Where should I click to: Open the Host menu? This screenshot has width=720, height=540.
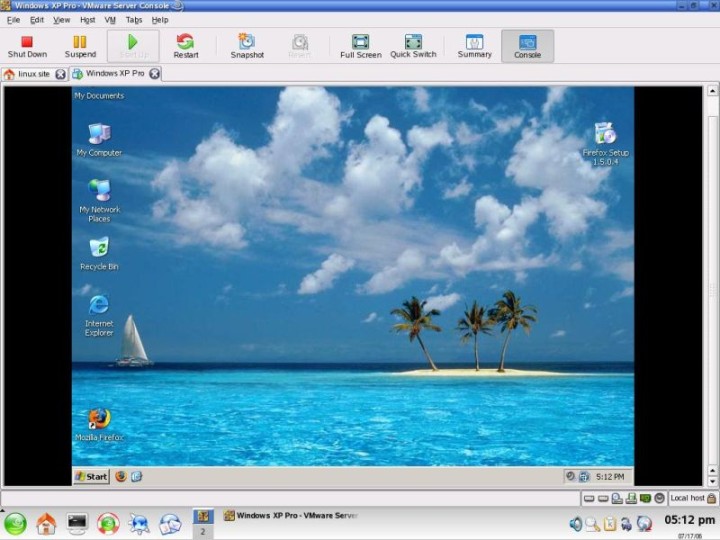pos(88,20)
